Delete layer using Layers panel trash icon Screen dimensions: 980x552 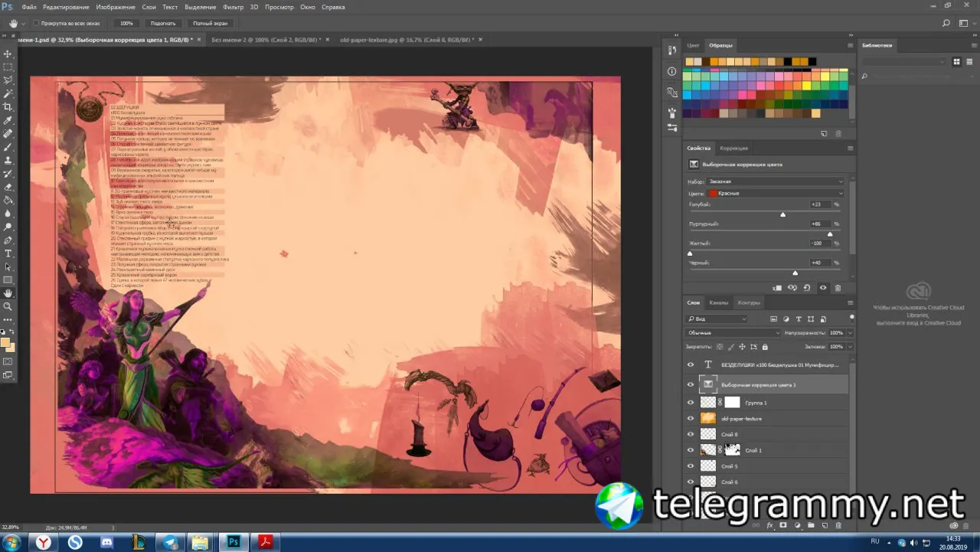click(838, 526)
